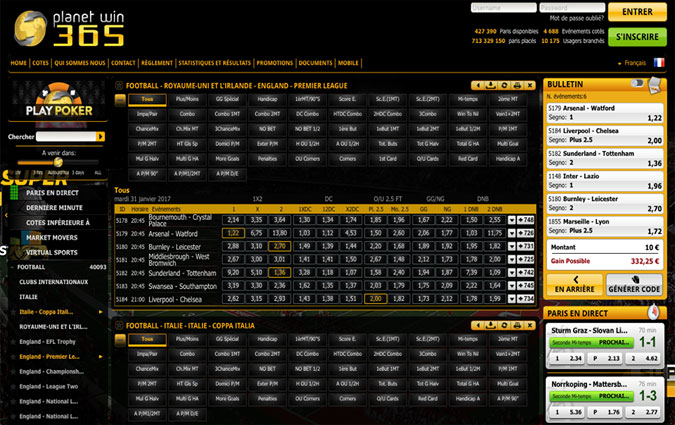Open the PROMOTIONS menu item
This screenshot has width=675, height=425.
[x=275, y=63]
